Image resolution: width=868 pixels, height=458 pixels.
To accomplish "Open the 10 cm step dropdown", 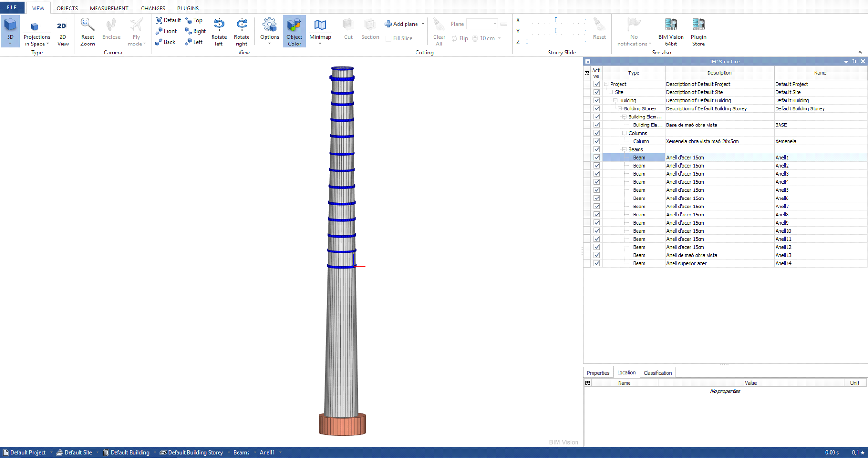I will [499, 39].
